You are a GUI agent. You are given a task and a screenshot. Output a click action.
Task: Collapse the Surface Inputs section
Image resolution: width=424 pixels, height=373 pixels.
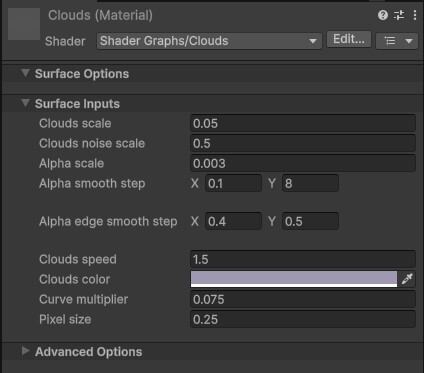click(25, 103)
